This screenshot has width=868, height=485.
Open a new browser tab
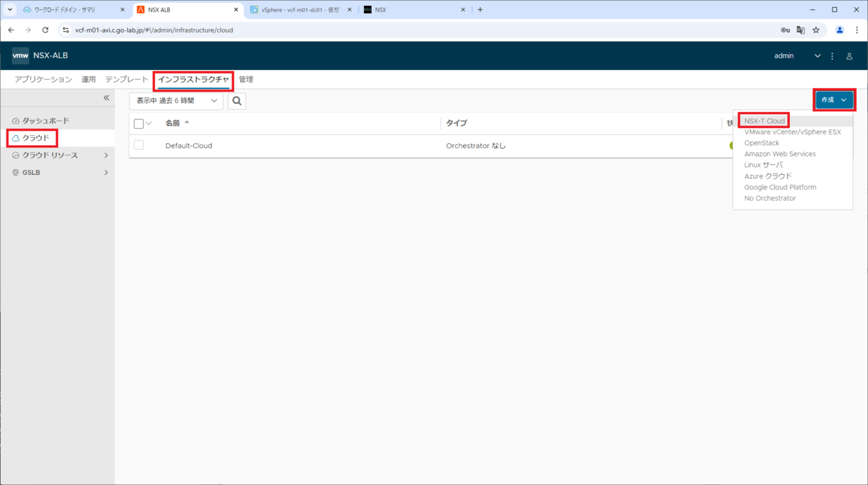point(480,9)
